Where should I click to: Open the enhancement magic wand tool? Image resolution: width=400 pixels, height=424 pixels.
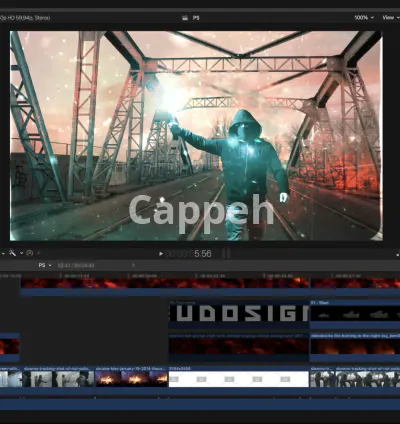tap(12, 253)
